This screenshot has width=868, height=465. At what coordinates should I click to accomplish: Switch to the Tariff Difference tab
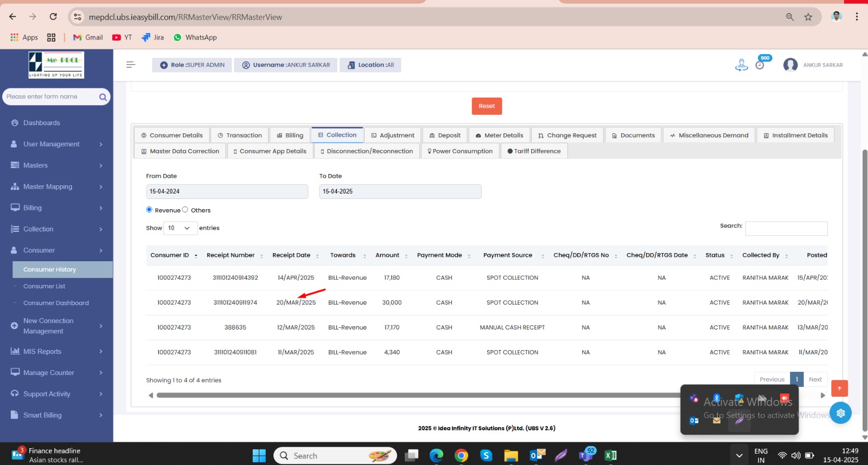[x=534, y=151]
